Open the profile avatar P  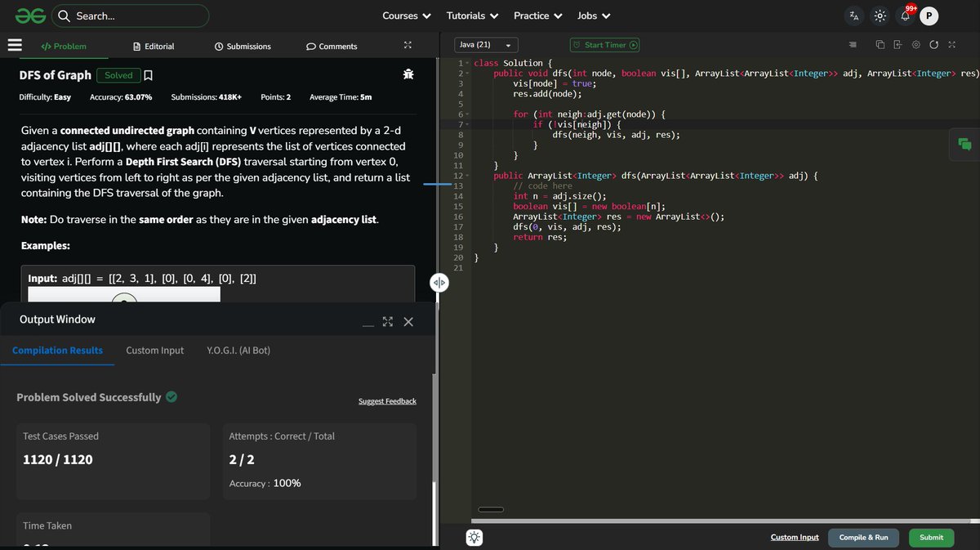929,16
